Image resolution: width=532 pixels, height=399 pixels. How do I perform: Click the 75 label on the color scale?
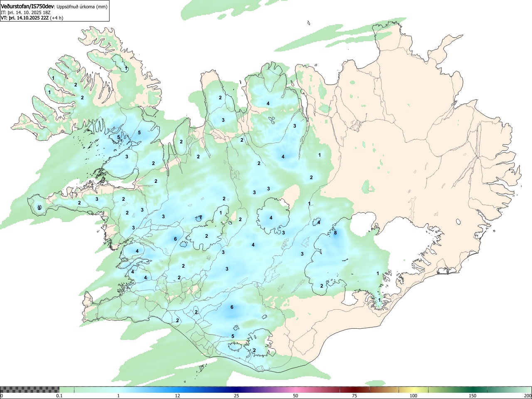pyautogui.click(x=355, y=396)
